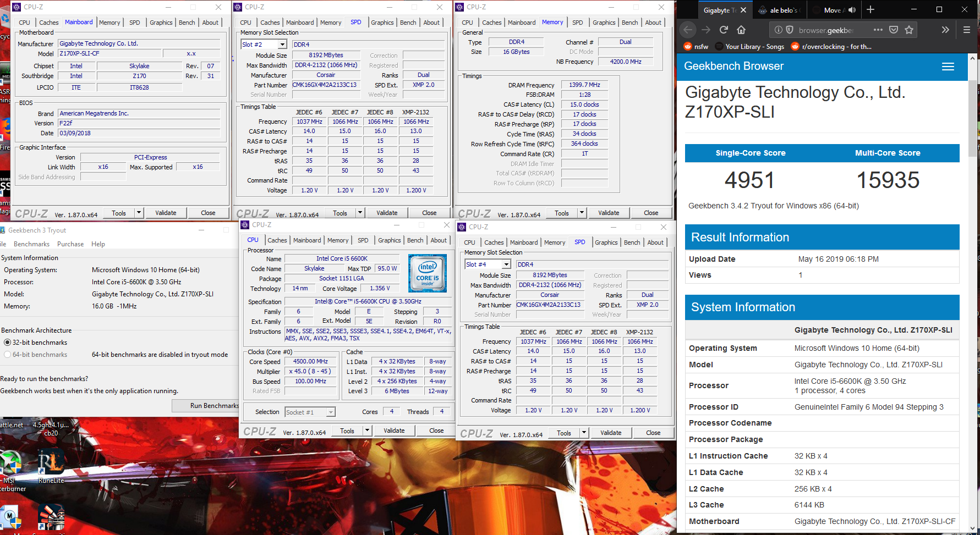Click the 4.5ghz4.1u... cb20 desktop file
The height and width of the screenshot is (535, 980).
(51, 429)
